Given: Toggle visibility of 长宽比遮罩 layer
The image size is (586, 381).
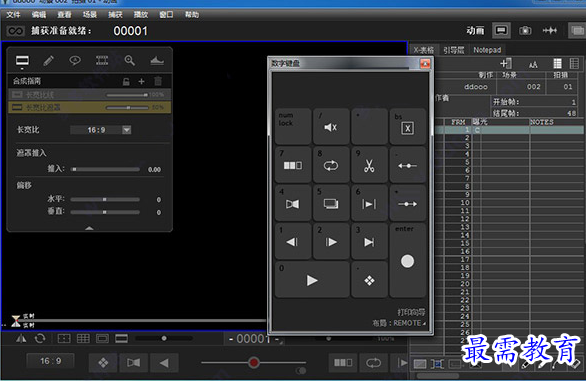Looking at the screenshot, I should [x=17, y=107].
